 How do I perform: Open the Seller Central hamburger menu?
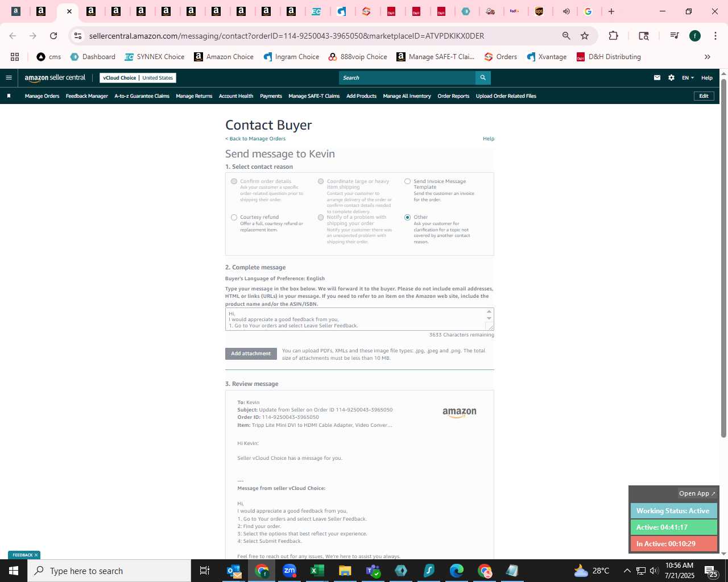pos(9,78)
